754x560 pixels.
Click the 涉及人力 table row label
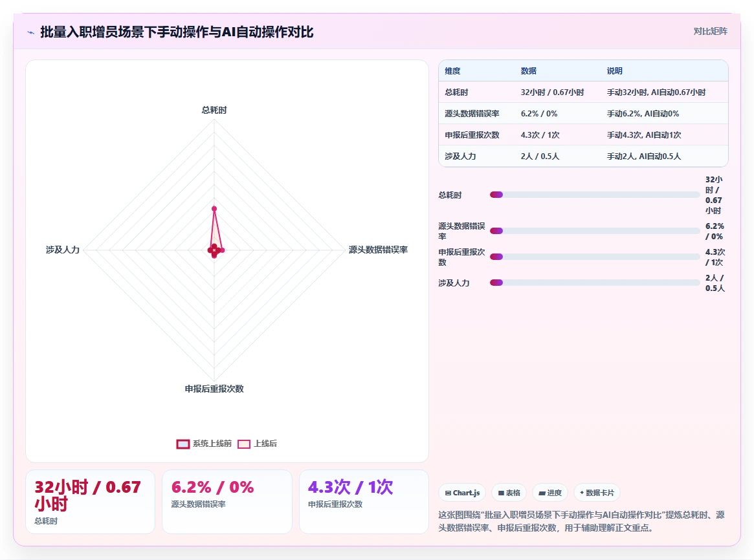460,156
